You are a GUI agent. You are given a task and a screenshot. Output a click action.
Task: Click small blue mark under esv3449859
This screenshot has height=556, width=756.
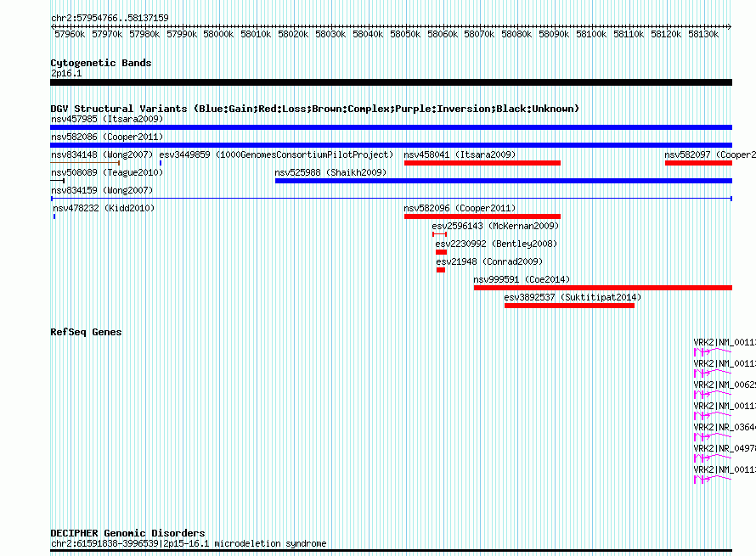(x=161, y=163)
